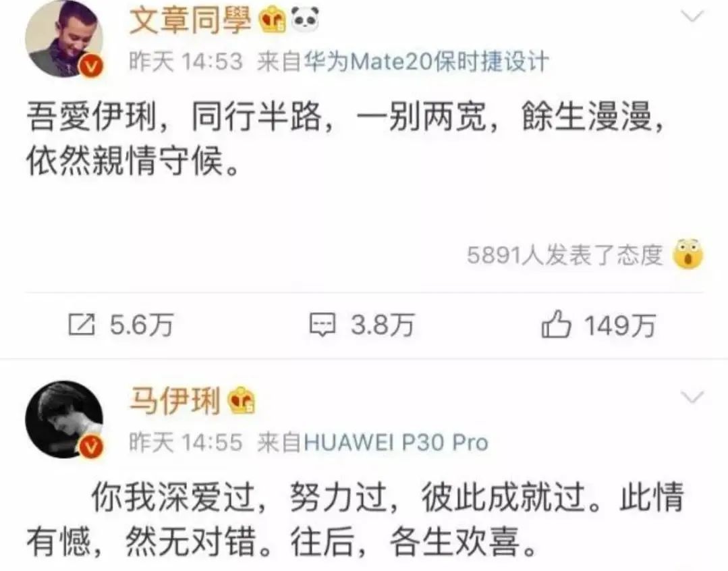728x571 pixels.
Task: Open 文章同學's profile avatar
Action: tap(63, 38)
